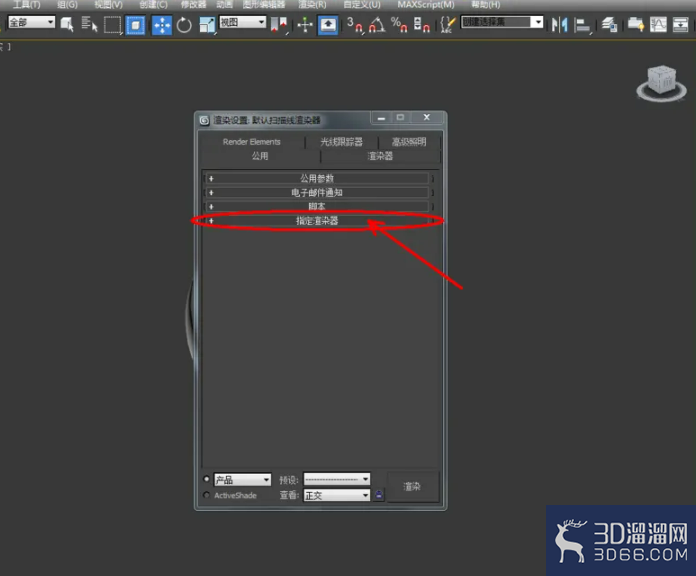Open the 预设 preset dropdown

(x=336, y=479)
